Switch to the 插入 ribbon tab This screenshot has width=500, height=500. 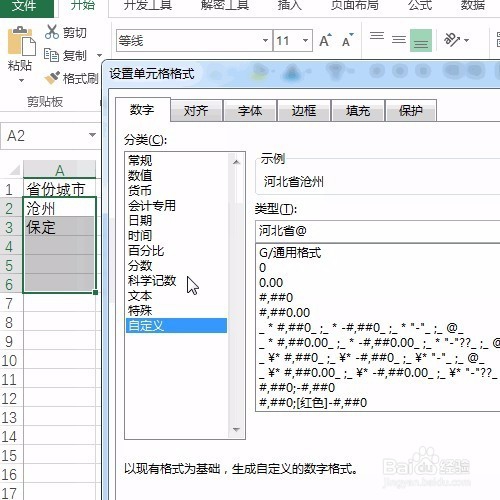(x=289, y=6)
